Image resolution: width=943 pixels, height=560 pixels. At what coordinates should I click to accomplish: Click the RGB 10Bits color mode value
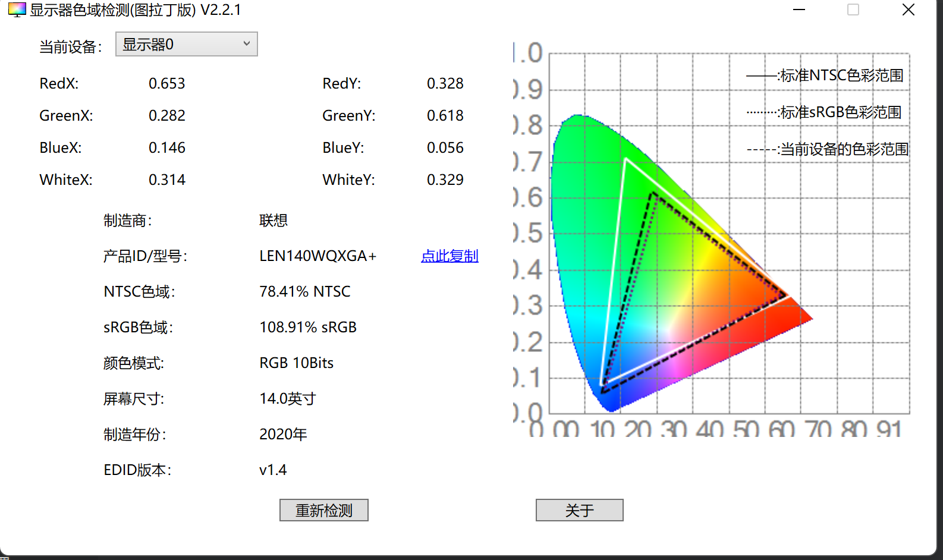point(297,363)
